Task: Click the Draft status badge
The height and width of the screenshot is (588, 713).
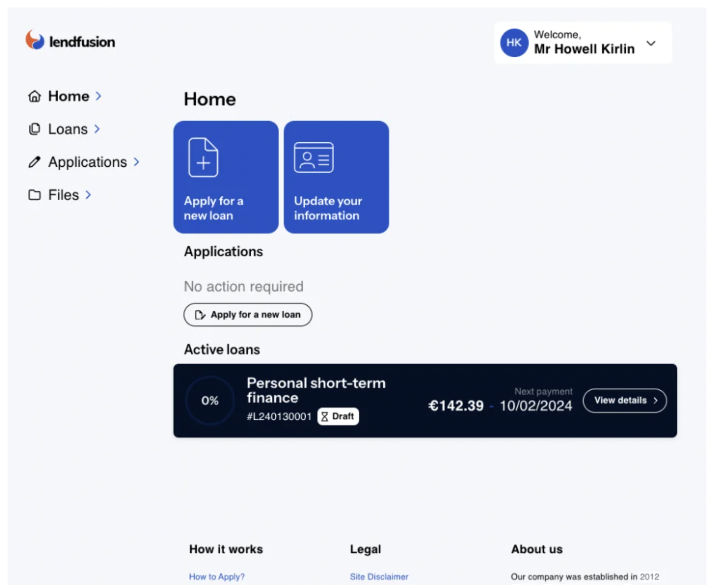Action: tap(338, 416)
